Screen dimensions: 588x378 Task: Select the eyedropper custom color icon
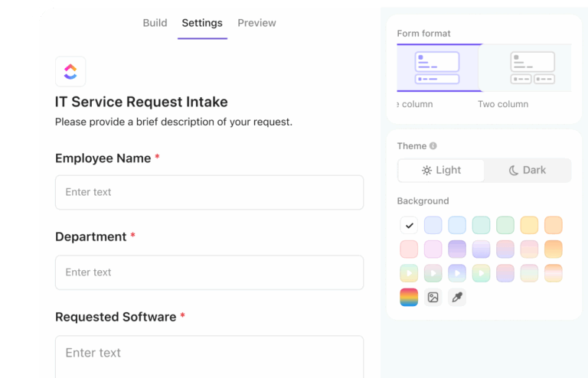point(457,298)
